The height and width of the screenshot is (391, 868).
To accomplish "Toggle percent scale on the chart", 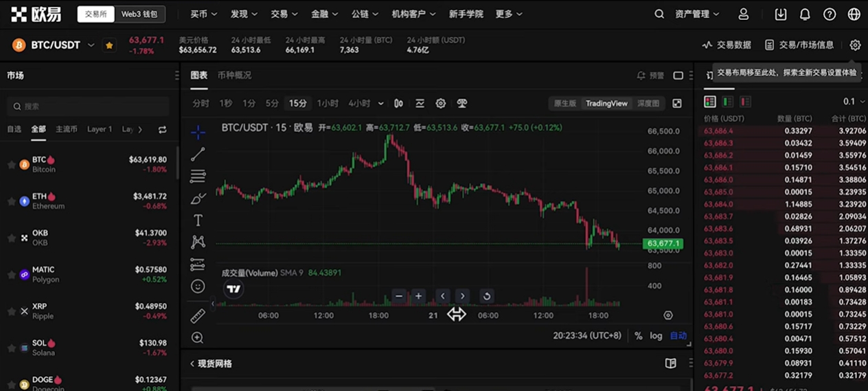I will click(x=639, y=336).
